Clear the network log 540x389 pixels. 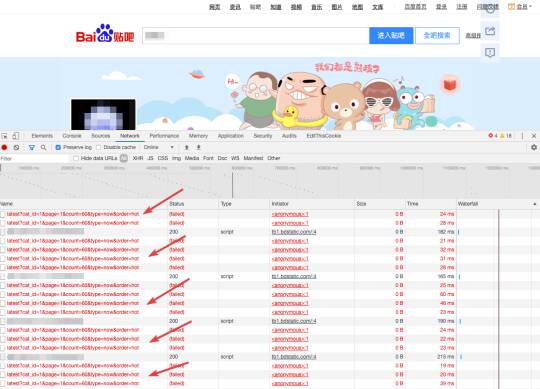(x=16, y=147)
